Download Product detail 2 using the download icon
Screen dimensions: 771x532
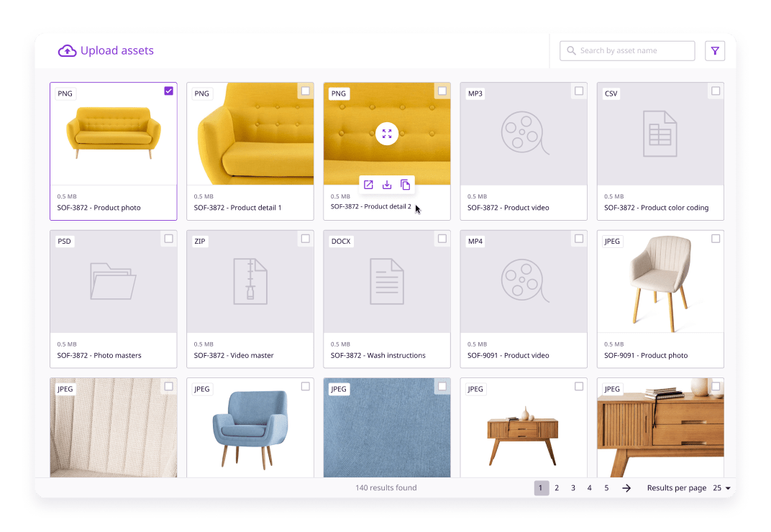coord(386,184)
